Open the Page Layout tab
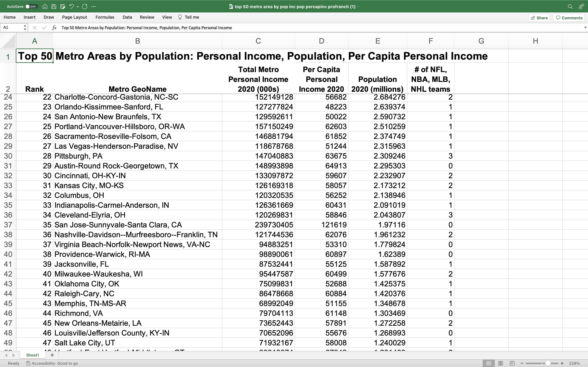 [74, 17]
